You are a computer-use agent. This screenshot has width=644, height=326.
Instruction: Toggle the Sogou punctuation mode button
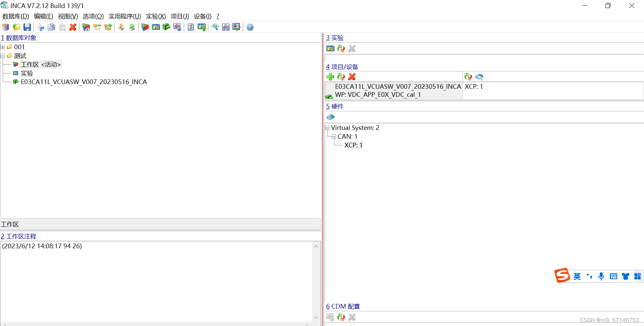pyautogui.click(x=589, y=276)
